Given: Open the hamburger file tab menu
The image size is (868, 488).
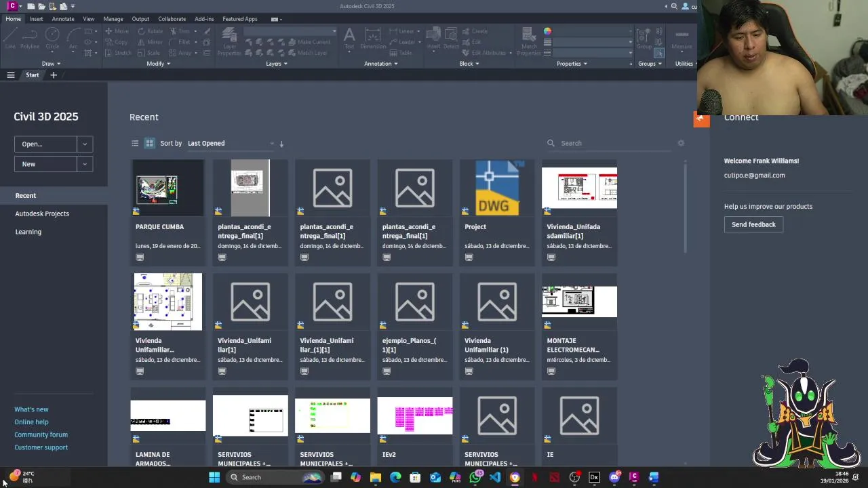Looking at the screenshot, I should tap(11, 75).
